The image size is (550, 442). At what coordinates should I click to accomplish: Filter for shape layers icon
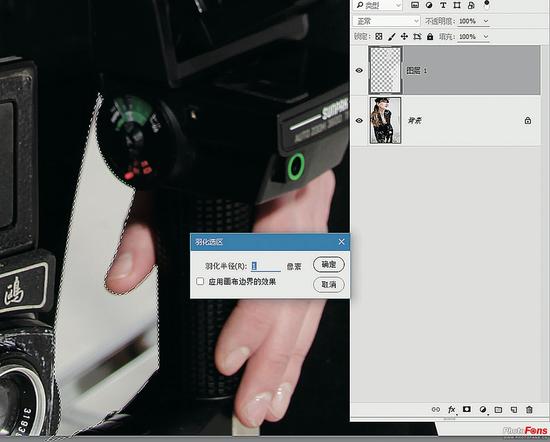point(457,5)
